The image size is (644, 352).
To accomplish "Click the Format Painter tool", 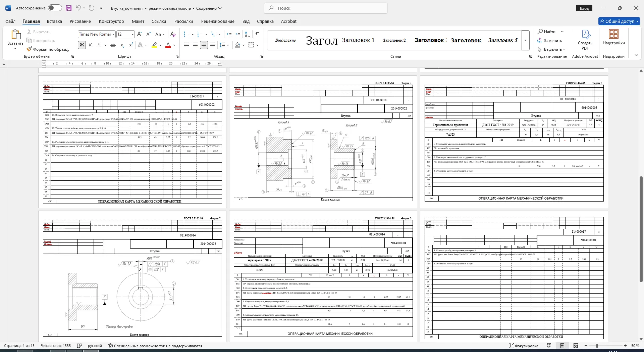I will (48, 49).
